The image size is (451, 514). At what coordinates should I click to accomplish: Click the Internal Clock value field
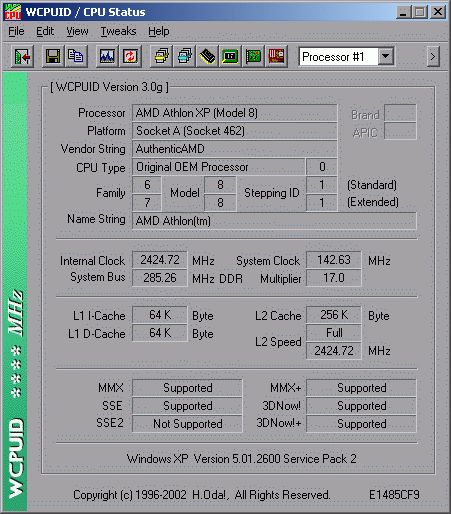160,260
